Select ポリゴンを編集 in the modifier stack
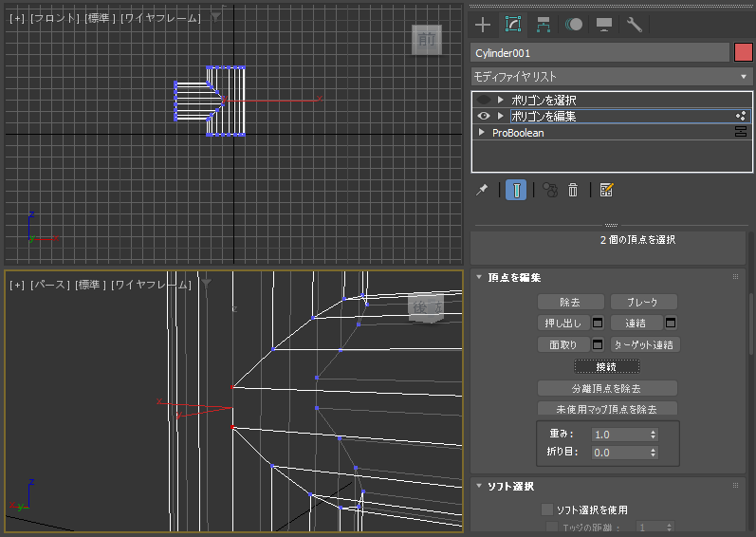Image resolution: width=756 pixels, height=537 pixels. click(x=544, y=116)
